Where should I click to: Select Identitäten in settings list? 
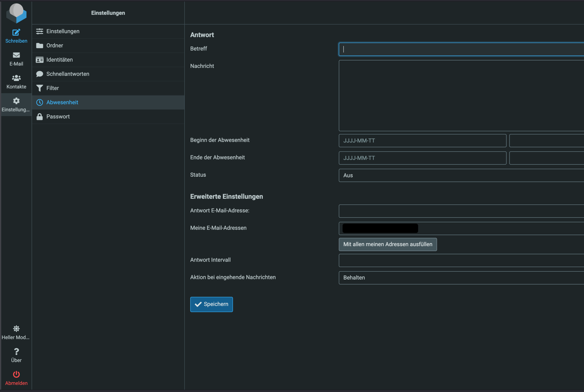coord(60,60)
